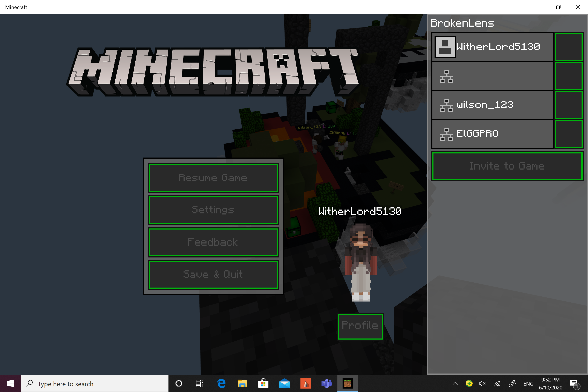The height and width of the screenshot is (392, 588).
Task: Click the network icon beside ElGGPRO
Action: (x=447, y=134)
